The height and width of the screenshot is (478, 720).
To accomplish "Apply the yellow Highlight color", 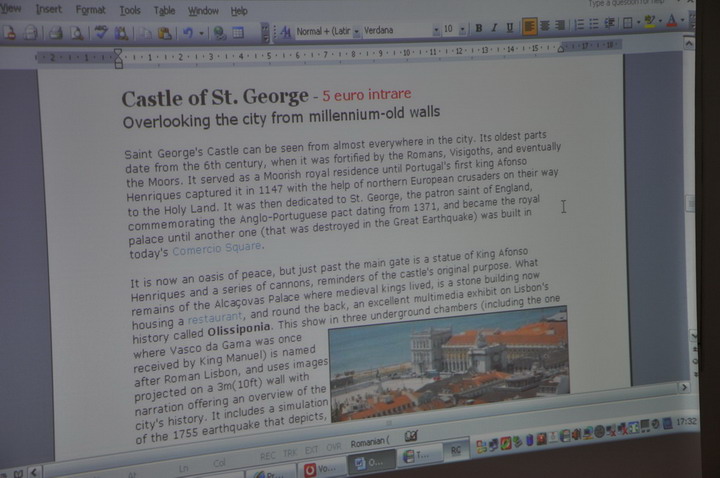I will (x=649, y=22).
